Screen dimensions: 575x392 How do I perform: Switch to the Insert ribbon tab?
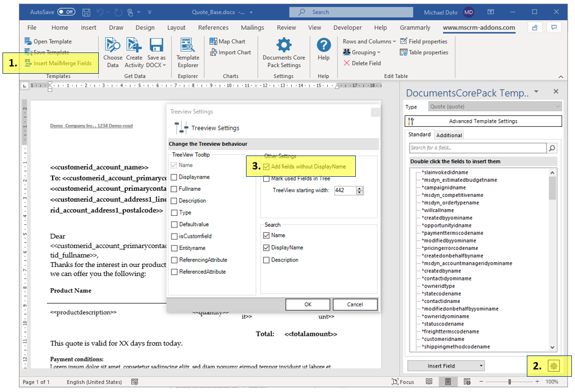coord(89,27)
